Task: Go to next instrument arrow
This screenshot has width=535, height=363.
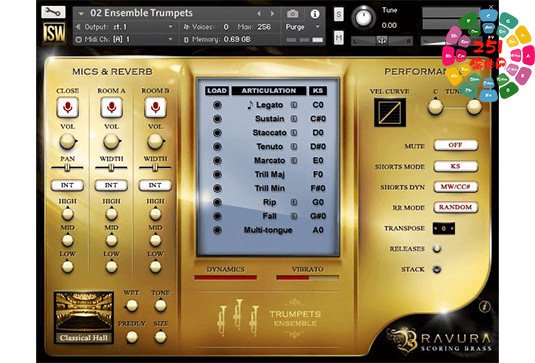Action: (272, 14)
